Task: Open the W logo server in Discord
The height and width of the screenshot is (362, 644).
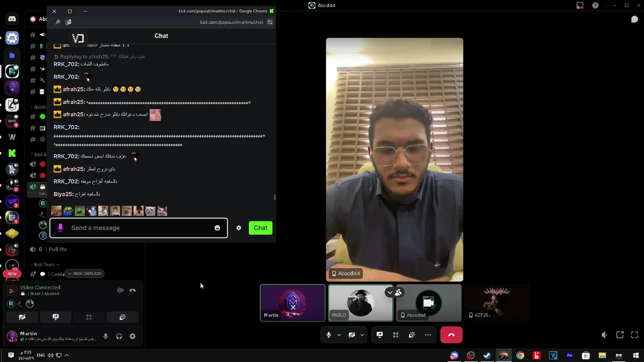Action: pos(12,137)
